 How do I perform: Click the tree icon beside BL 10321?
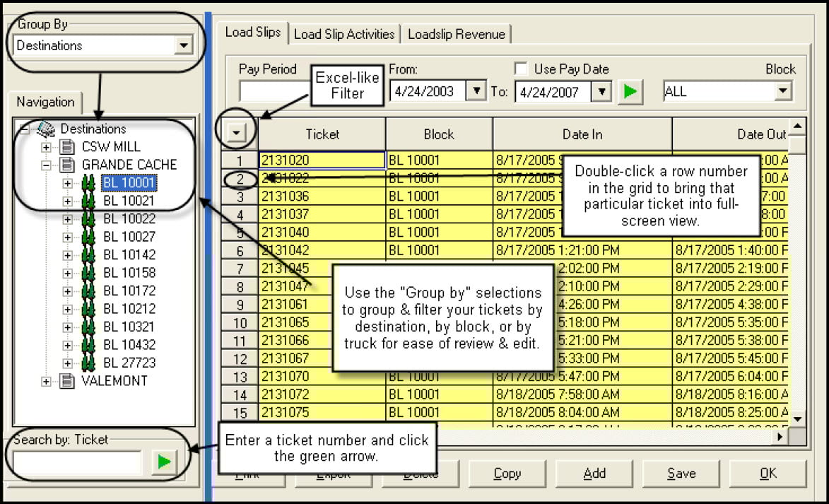click(x=88, y=327)
